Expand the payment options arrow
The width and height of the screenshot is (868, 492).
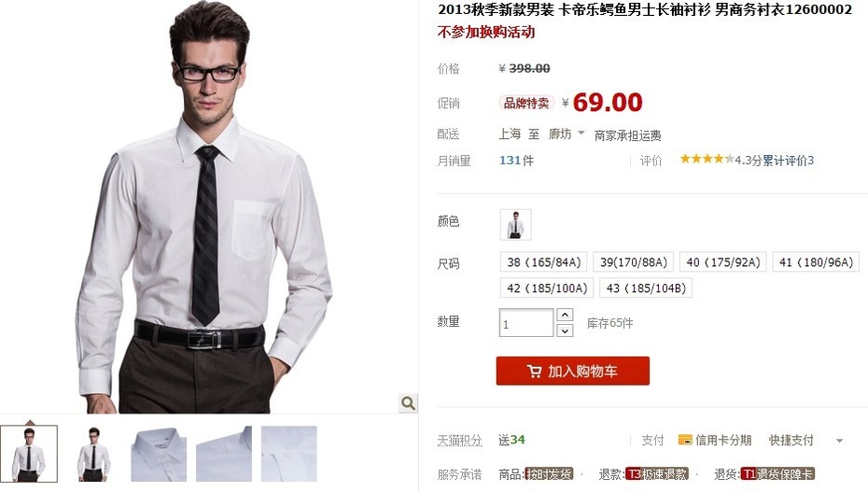click(x=839, y=441)
